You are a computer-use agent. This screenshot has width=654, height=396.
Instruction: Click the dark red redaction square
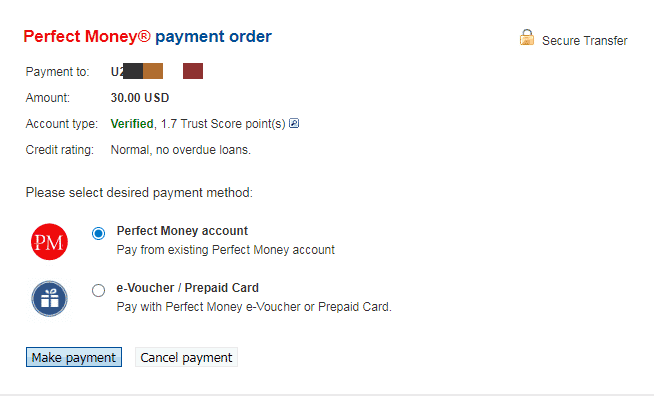[x=193, y=71]
